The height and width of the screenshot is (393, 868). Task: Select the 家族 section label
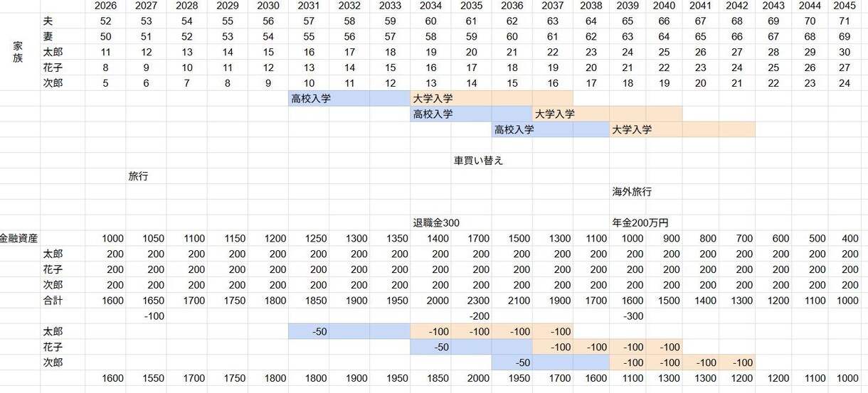(x=18, y=52)
